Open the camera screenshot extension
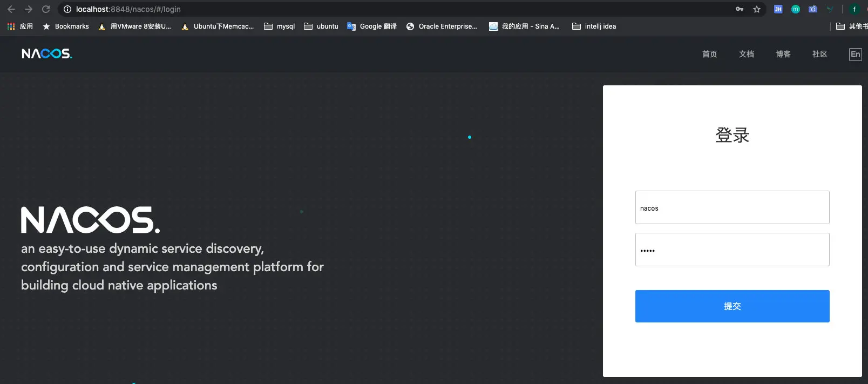 (813, 9)
